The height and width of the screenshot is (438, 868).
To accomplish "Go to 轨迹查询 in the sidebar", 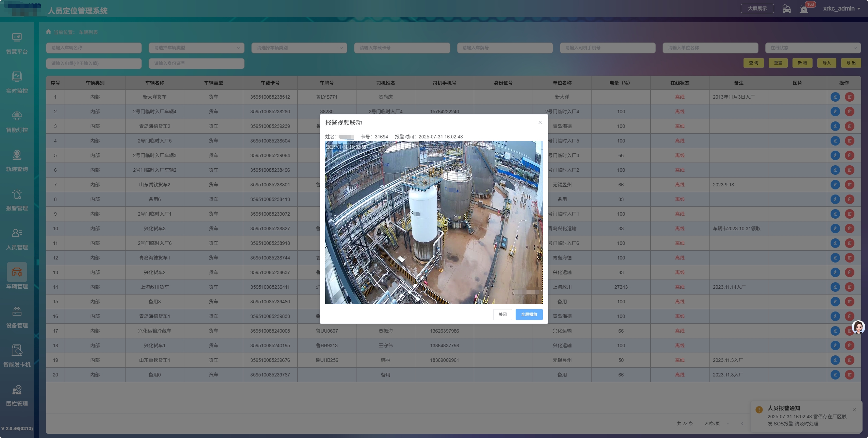I will click(x=17, y=161).
